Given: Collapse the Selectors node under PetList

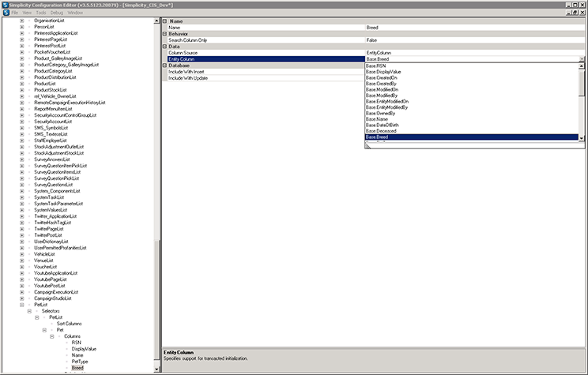Looking at the screenshot, I should [29, 311].
